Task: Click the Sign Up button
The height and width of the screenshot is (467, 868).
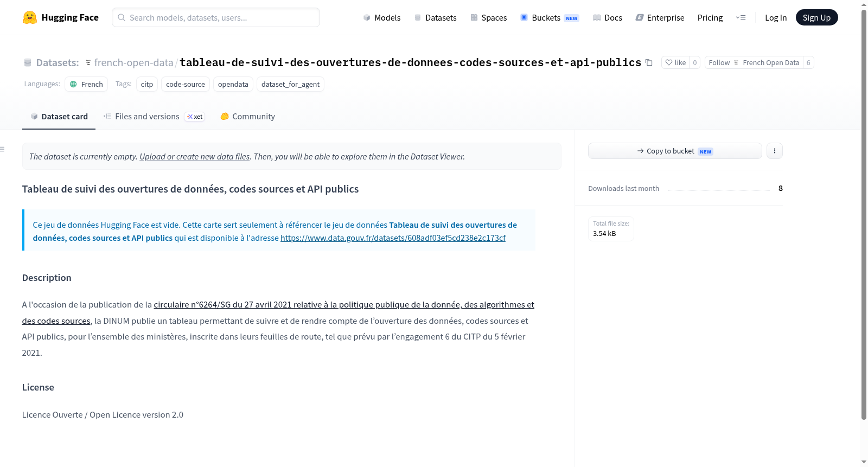Action: (x=816, y=17)
